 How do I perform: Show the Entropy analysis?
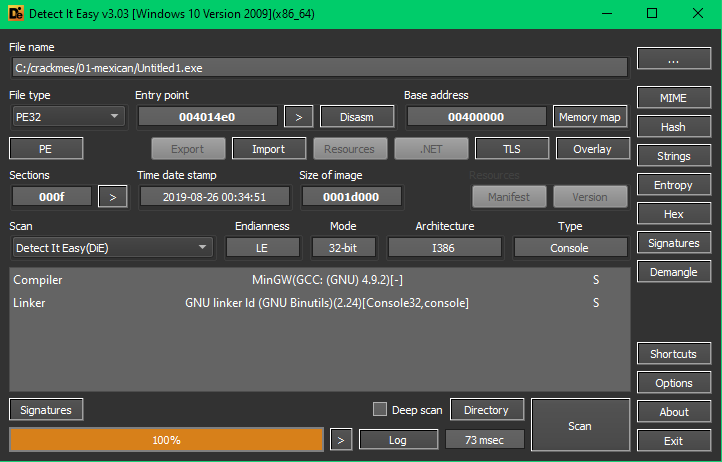(x=674, y=185)
